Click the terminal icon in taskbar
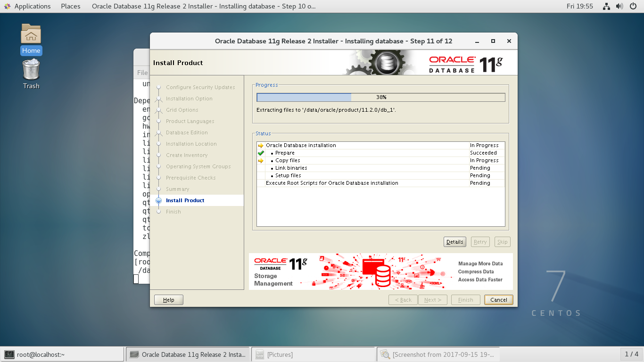Screen dimensions: 644x362 pos(9,354)
